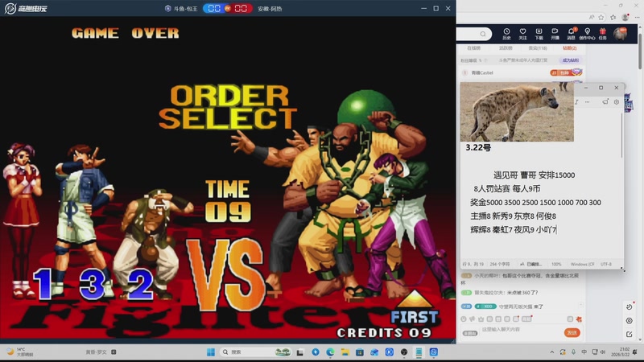Click the italic I icon in Notepad toolbar

click(x=576, y=102)
